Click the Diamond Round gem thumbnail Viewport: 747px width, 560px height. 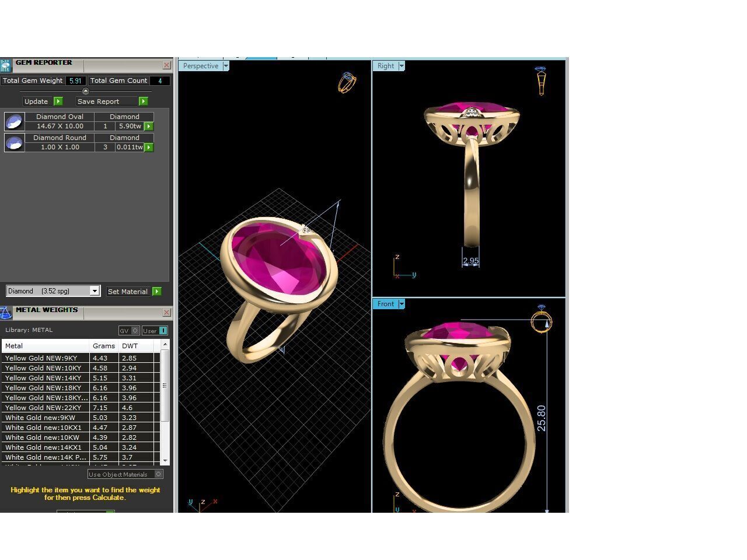(x=14, y=142)
